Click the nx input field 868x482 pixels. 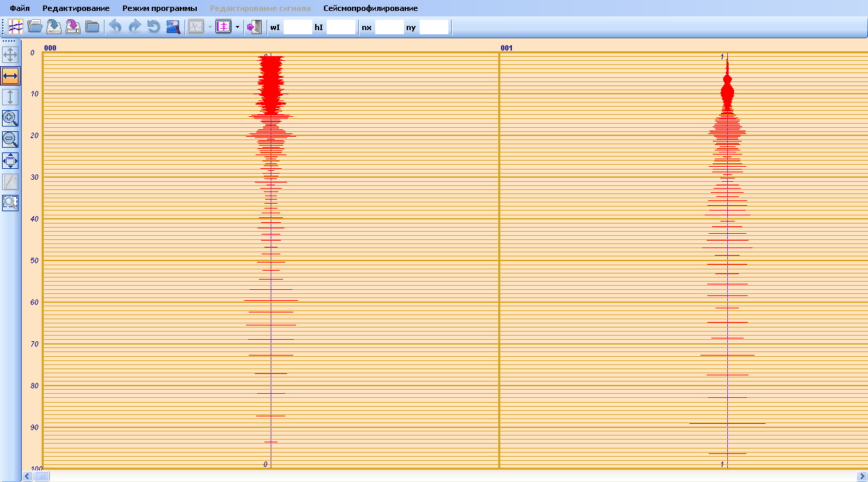click(389, 27)
